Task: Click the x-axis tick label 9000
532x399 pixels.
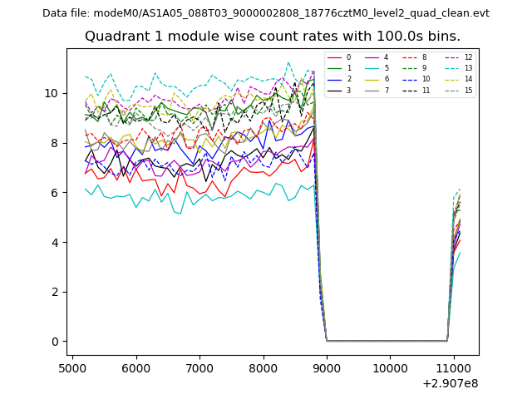Action: [x=326, y=368]
